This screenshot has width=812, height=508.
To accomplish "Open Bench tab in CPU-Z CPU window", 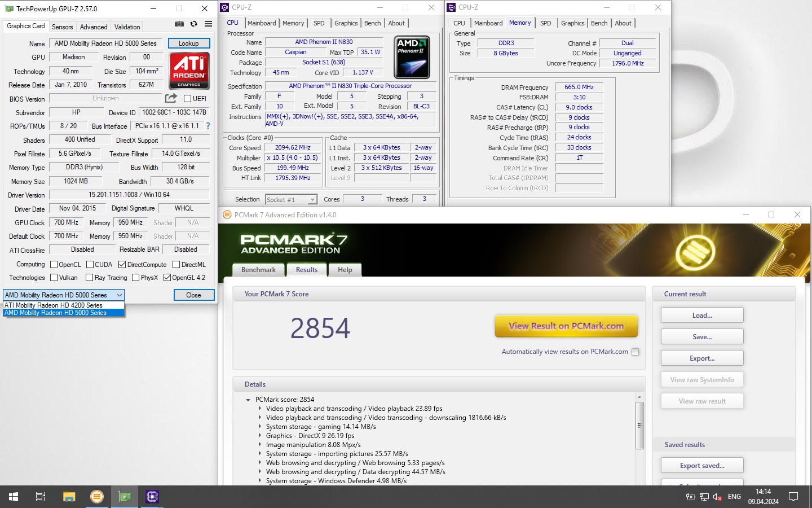I will [x=372, y=23].
